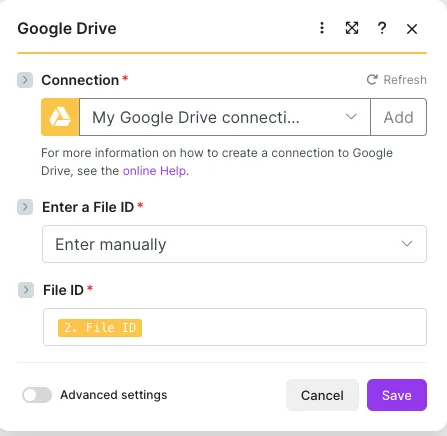Viewport: 447px width, 436px height.
Task: Click the yellow Google Drive logo icon
Action: (60, 117)
